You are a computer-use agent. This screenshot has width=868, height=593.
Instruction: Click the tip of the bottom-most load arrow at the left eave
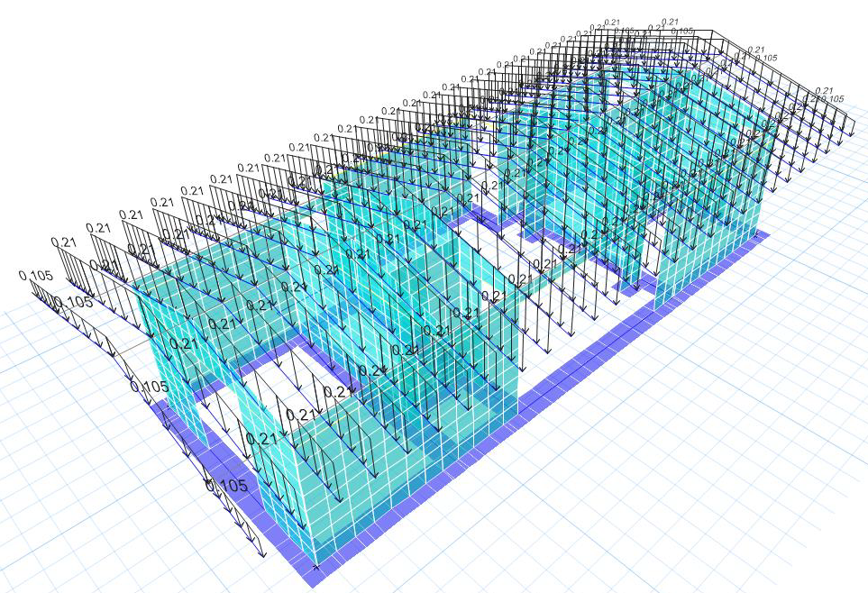262,553
